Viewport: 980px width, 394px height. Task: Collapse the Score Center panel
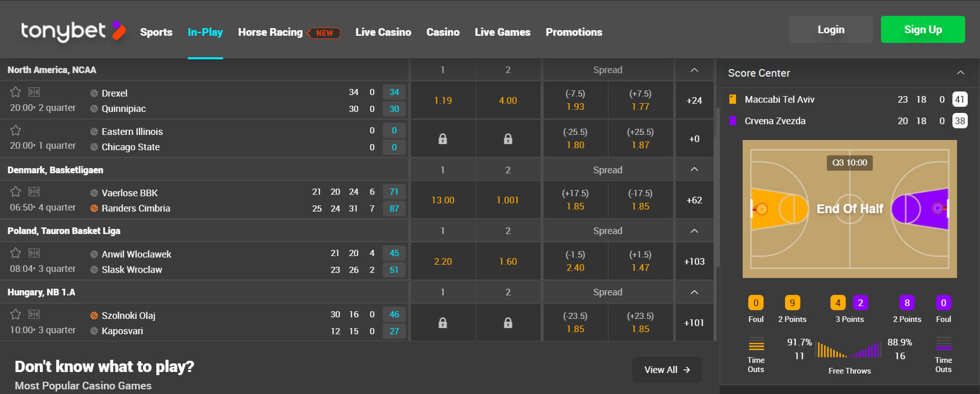[x=960, y=73]
